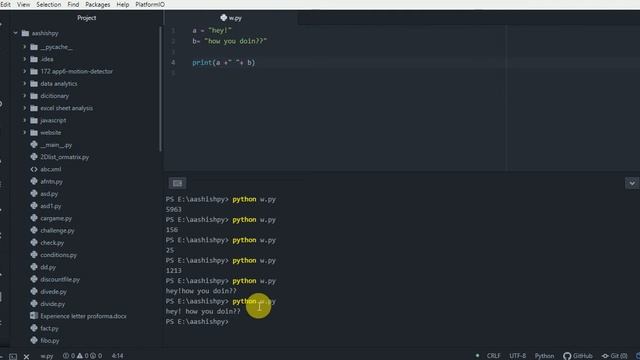Viewport: 640px width, 360px height.
Task: Click the last terminal prompt line
Action: [x=197, y=322]
